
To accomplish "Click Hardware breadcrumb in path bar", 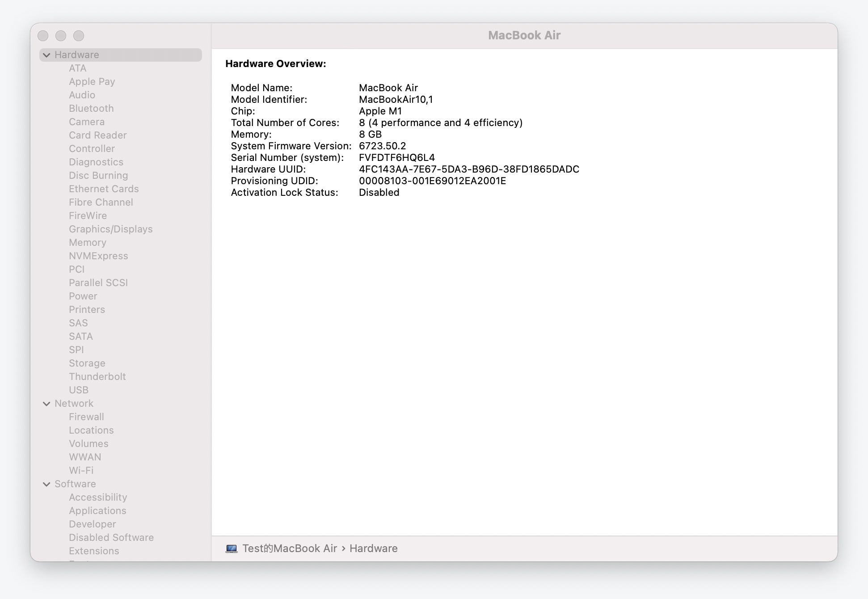I will [x=374, y=548].
